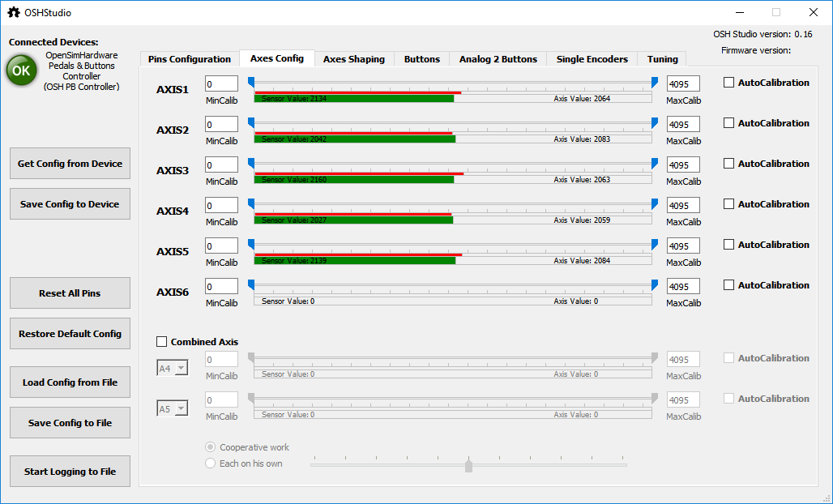Viewport: 833px width, 504px height.
Task: Enable the Combined Axis checkbox
Action: [x=162, y=342]
